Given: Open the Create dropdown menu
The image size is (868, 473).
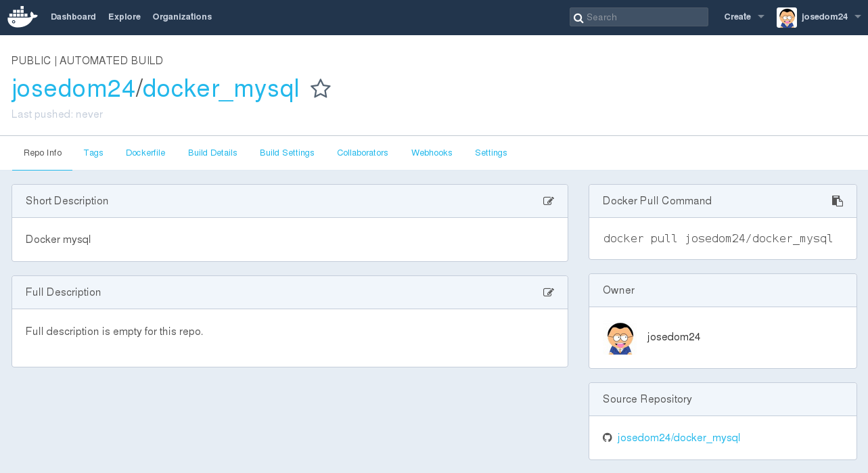Looking at the screenshot, I should point(744,17).
